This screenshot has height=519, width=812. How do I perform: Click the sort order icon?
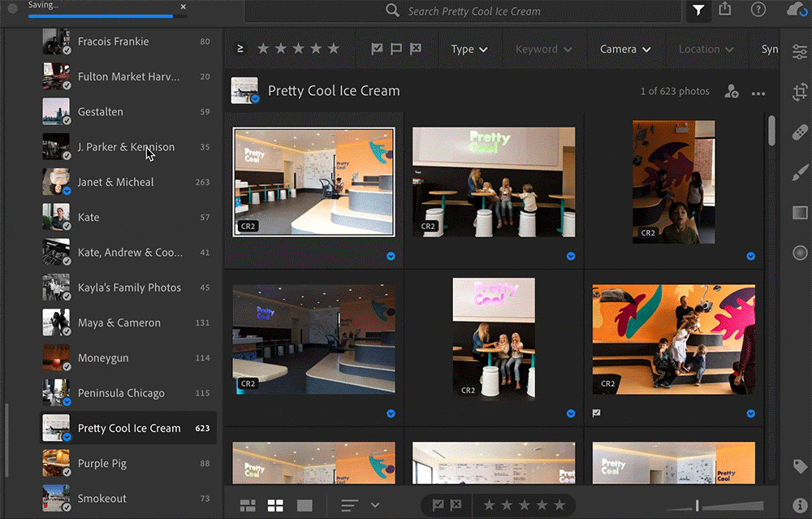(349, 505)
